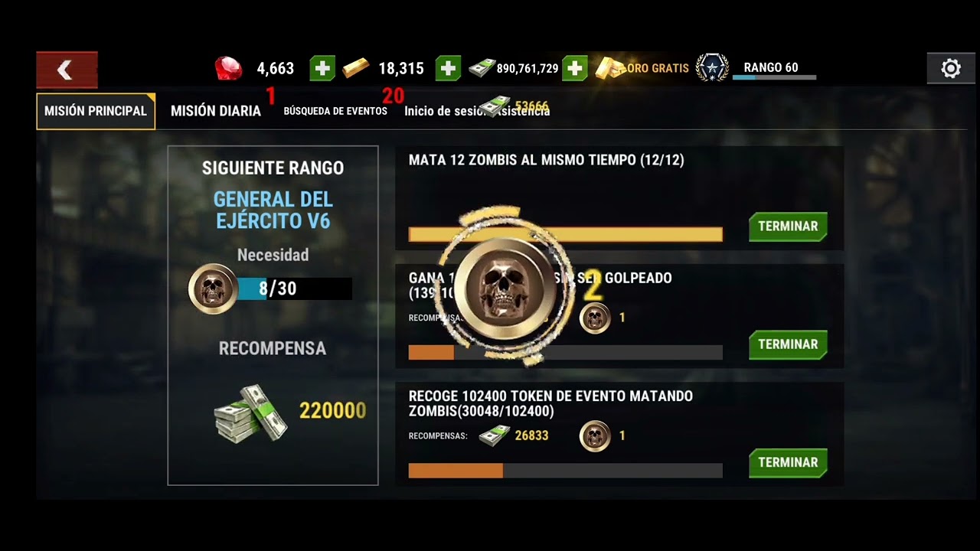Finish the Mata 12 Zombis mission
The height and width of the screenshot is (551, 980).
pos(788,227)
